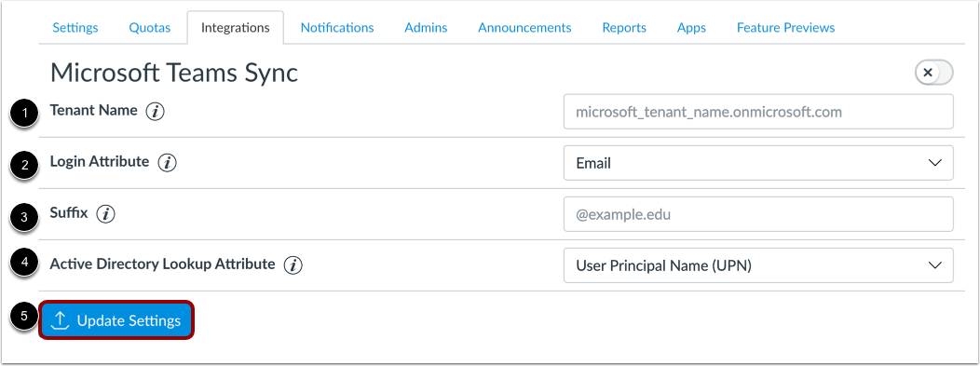This screenshot has height=366, width=980.
Task: Switch to the Settings tab
Action: (75, 28)
